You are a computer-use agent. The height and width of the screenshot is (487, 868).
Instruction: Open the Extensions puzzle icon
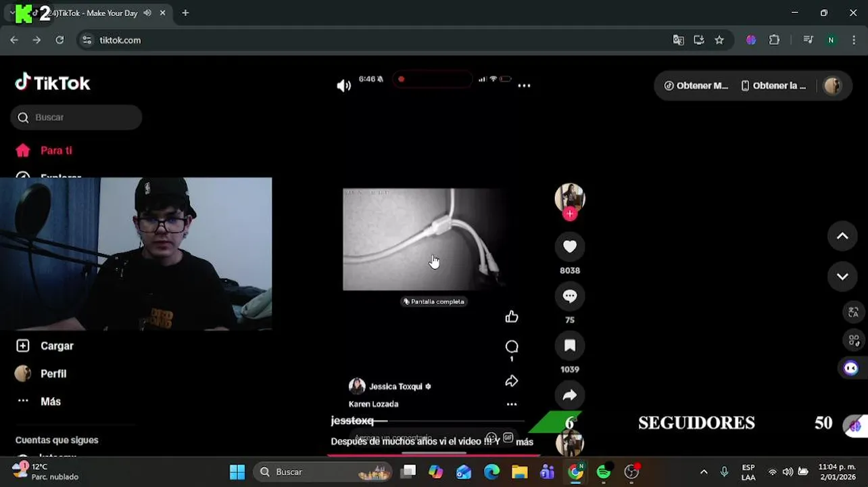(775, 40)
